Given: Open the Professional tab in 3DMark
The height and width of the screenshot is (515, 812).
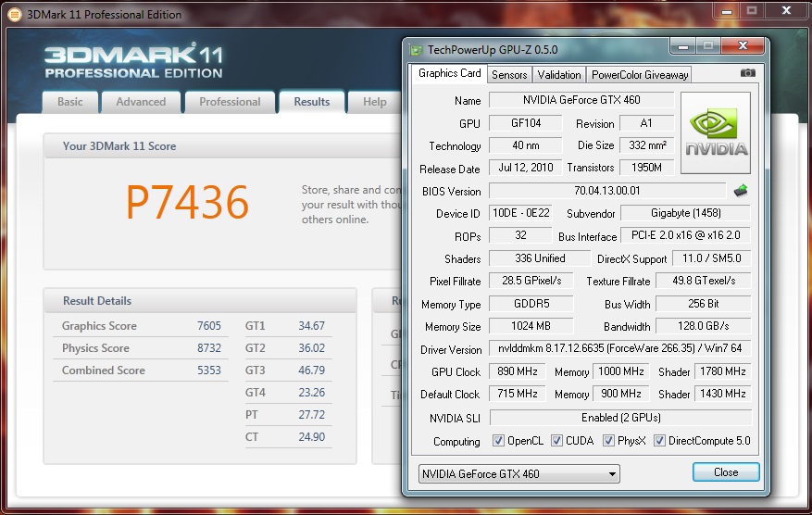Looking at the screenshot, I should click(230, 102).
